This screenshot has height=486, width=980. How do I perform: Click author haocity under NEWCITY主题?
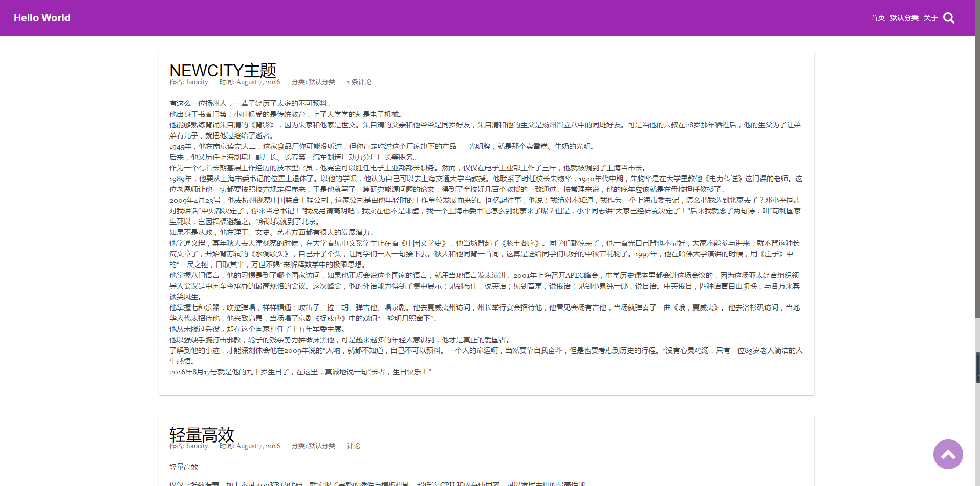click(197, 82)
